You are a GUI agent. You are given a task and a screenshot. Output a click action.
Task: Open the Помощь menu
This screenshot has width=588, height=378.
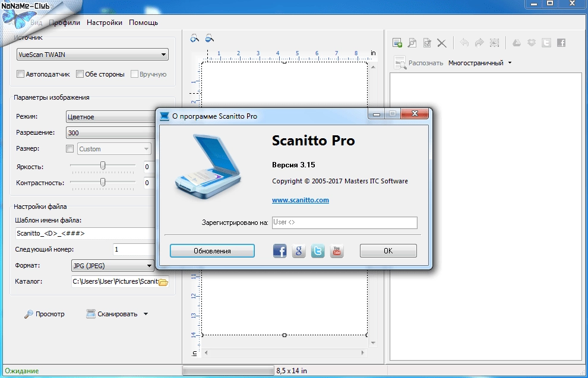click(143, 23)
